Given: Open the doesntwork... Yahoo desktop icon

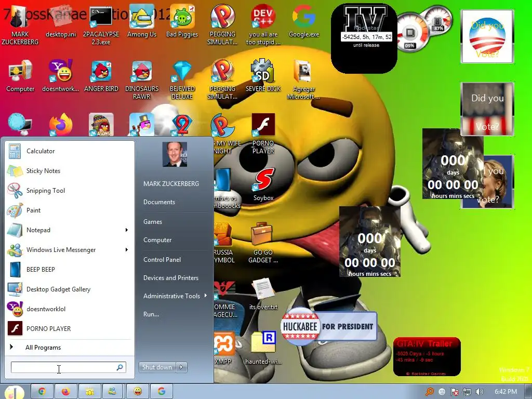Looking at the screenshot, I should pyautogui.click(x=61, y=76).
